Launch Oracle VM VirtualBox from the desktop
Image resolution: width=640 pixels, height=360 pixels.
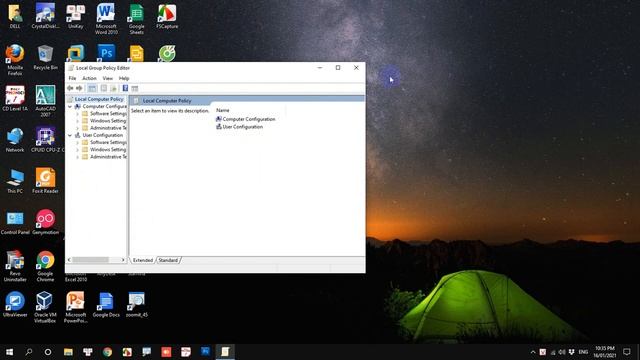pos(45,307)
